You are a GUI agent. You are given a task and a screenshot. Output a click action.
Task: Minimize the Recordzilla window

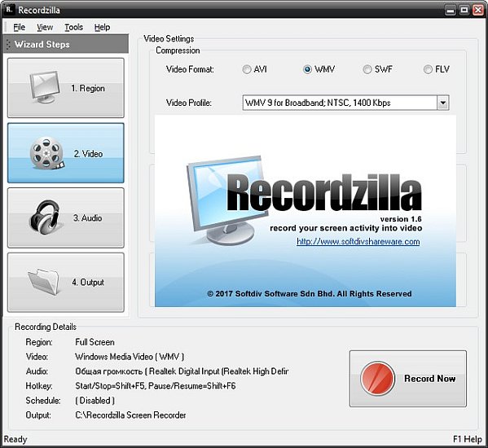click(x=450, y=10)
